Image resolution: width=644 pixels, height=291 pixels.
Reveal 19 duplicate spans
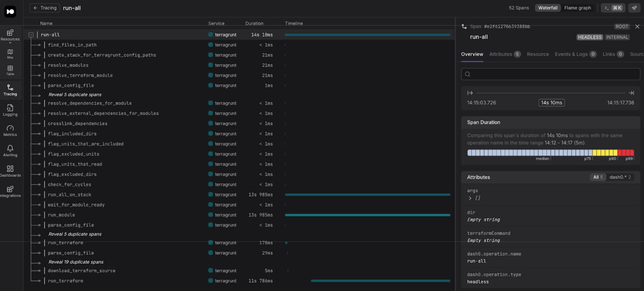click(x=76, y=262)
